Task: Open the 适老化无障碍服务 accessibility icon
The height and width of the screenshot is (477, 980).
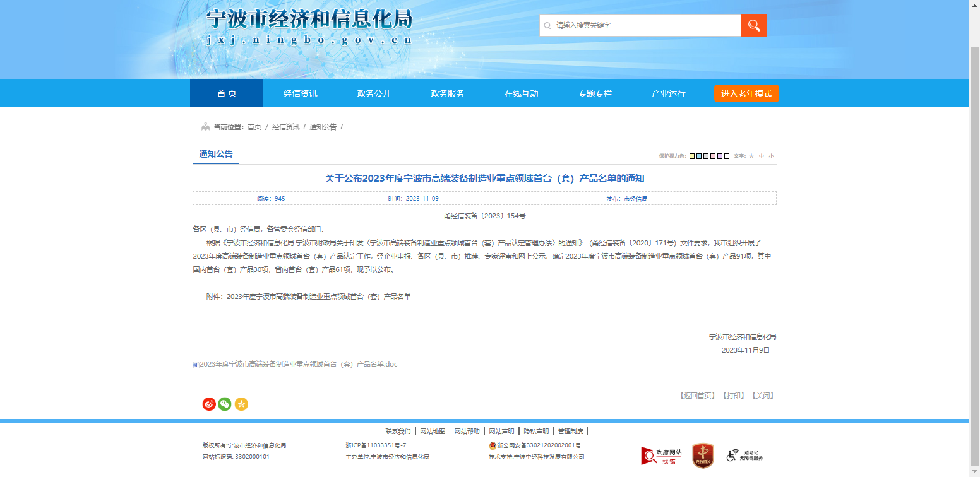Action: coord(744,456)
